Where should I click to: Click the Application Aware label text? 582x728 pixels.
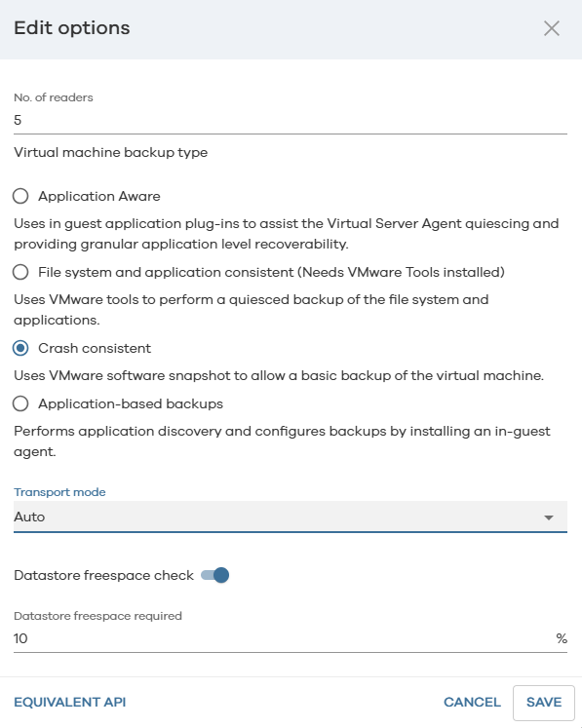click(98, 197)
